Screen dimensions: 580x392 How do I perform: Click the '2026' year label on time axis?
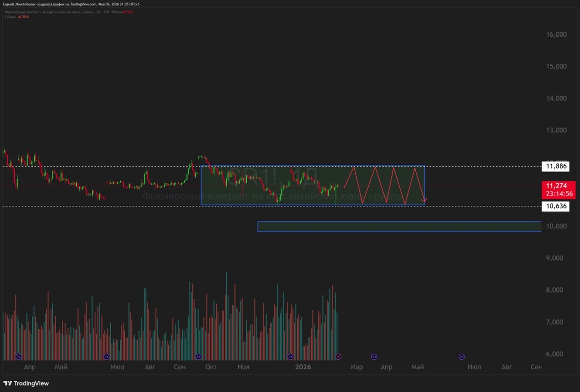[303, 367]
